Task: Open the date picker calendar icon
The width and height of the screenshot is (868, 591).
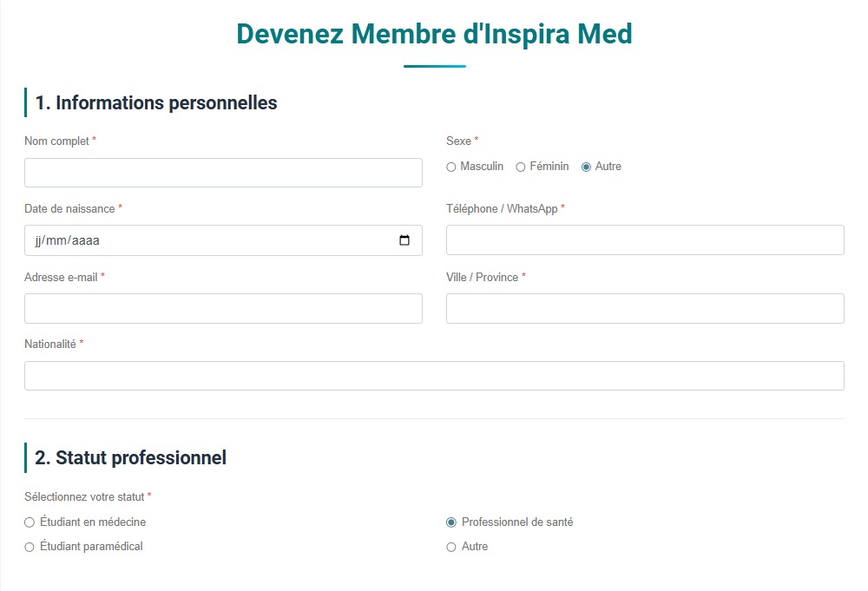Action: coord(404,240)
